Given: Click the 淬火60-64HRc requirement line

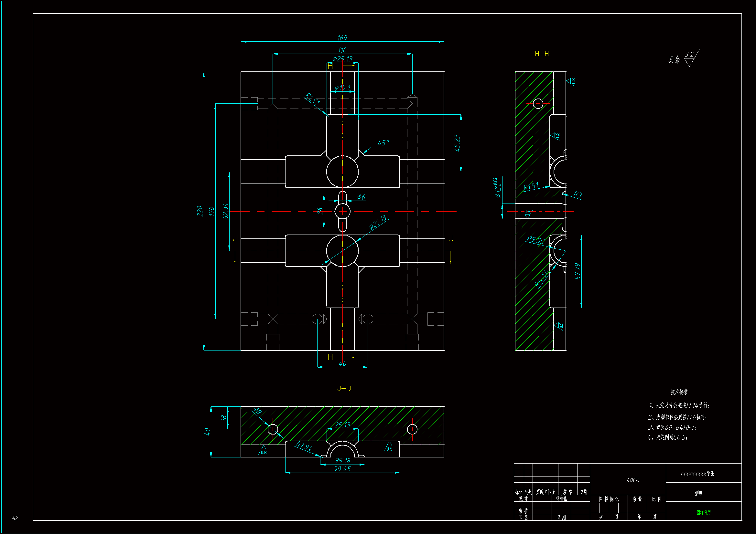Looking at the screenshot, I should [672, 427].
